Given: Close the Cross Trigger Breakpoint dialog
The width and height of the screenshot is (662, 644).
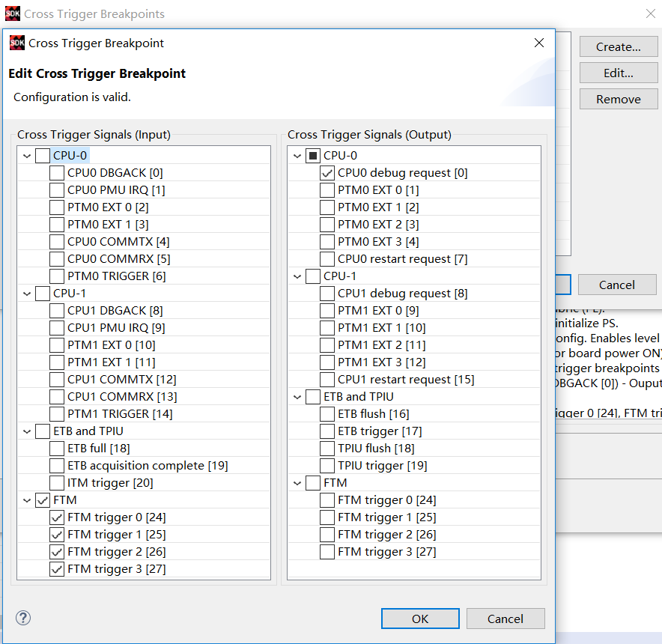Looking at the screenshot, I should tap(538, 43).
